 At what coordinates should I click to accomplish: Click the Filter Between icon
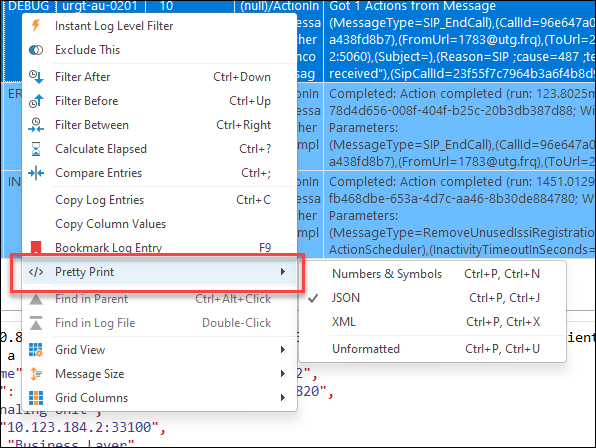[x=36, y=125]
